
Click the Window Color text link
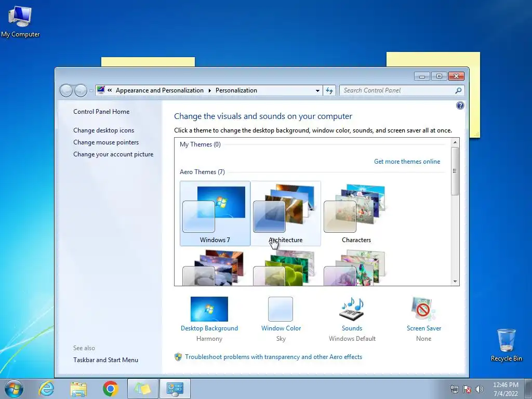click(281, 328)
